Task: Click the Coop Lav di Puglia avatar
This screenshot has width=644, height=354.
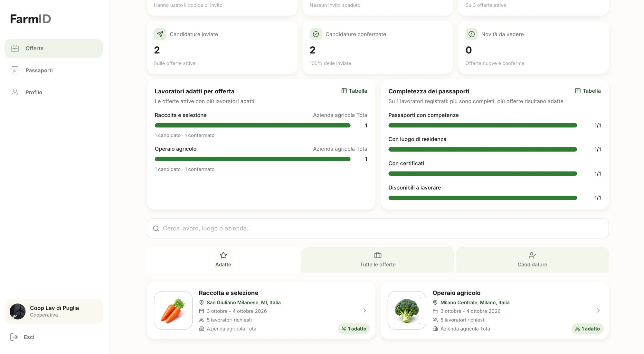Action: coord(18,312)
